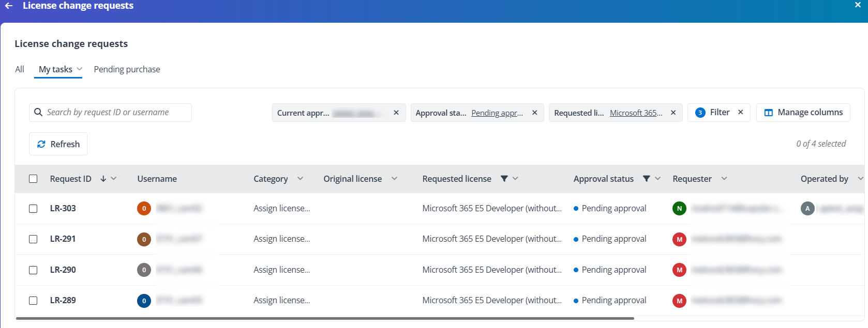Click the Approval status column filter funnel
The height and width of the screenshot is (328, 868).
646,179
